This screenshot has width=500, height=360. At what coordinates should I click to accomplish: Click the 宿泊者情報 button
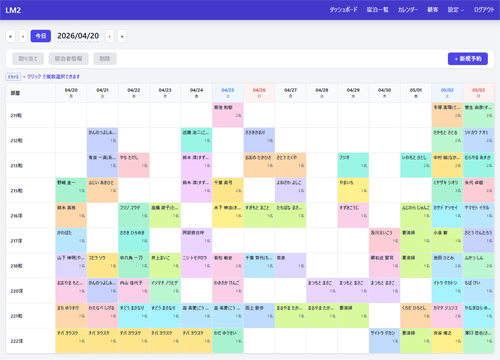point(68,59)
